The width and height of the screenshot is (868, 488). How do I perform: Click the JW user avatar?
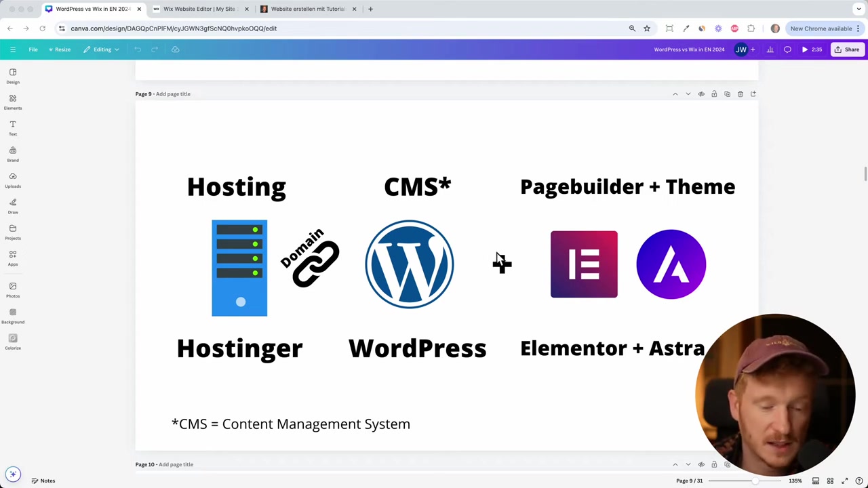click(741, 49)
